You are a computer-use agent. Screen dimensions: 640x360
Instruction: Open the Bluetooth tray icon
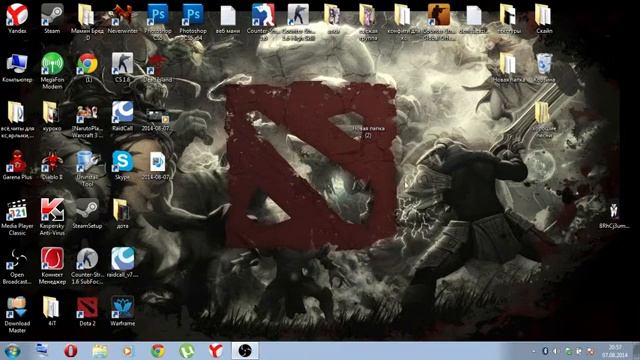click(x=545, y=351)
